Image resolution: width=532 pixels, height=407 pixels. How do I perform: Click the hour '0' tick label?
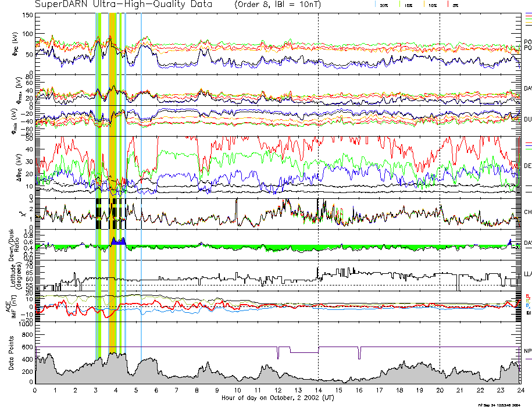coord(35,390)
